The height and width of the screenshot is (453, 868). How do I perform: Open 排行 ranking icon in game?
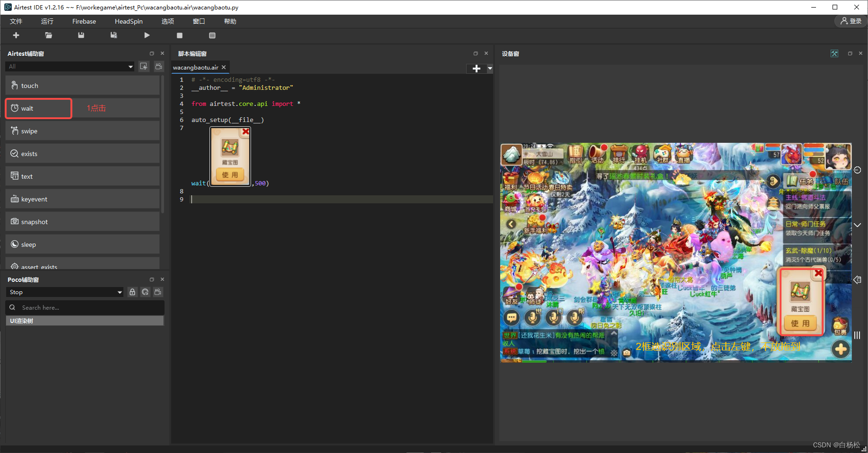pos(619,154)
